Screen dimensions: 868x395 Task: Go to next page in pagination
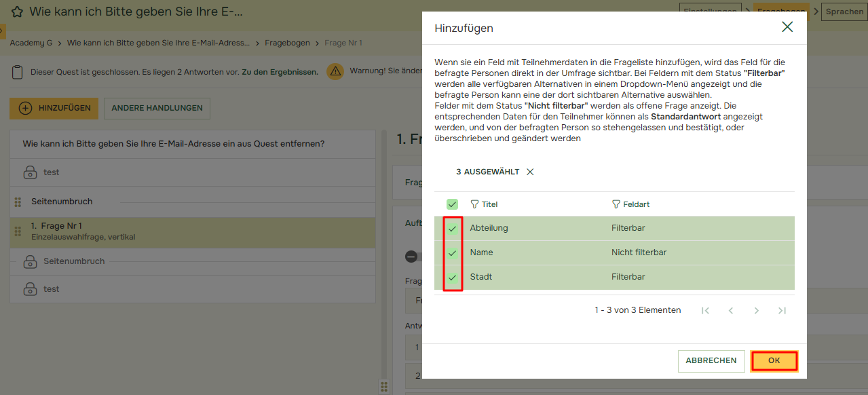pyautogui.click(x=756, y=311)
